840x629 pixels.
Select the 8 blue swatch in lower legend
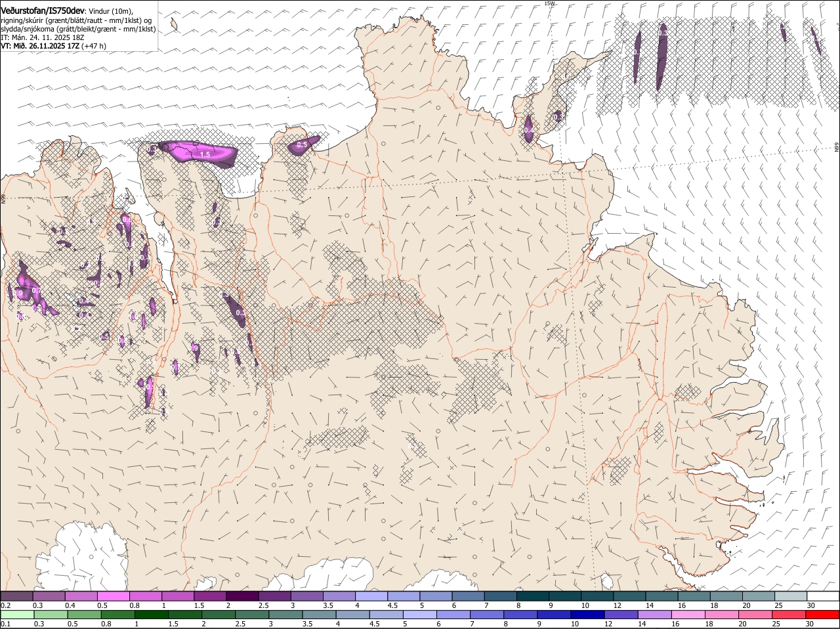point(520,615)
